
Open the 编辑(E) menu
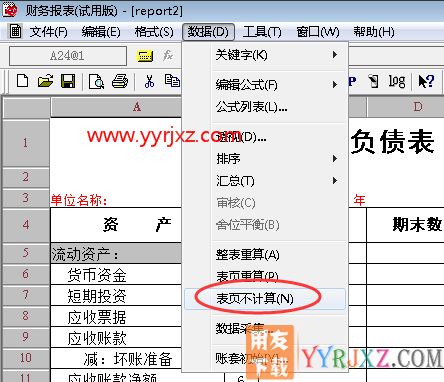pyautogui.click(x=101, y=32)
